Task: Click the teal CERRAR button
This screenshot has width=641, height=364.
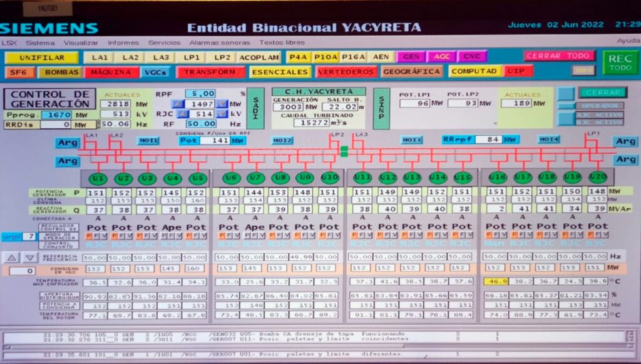Action: tap(603, 93)
